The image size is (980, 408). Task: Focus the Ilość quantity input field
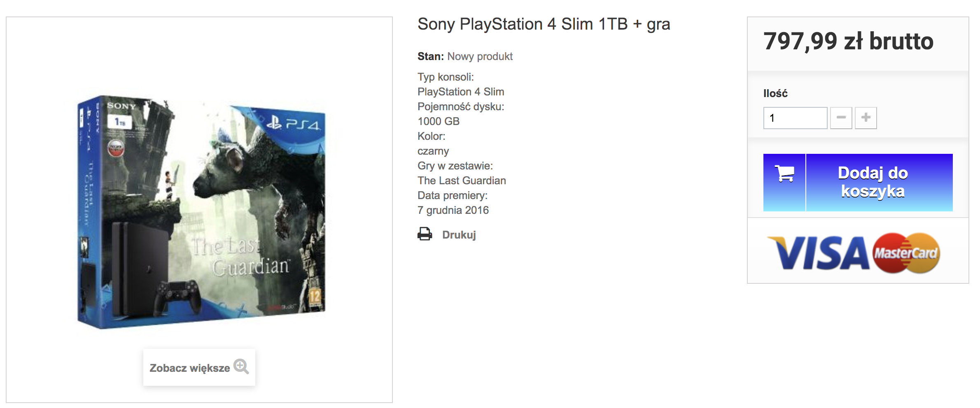795,118
